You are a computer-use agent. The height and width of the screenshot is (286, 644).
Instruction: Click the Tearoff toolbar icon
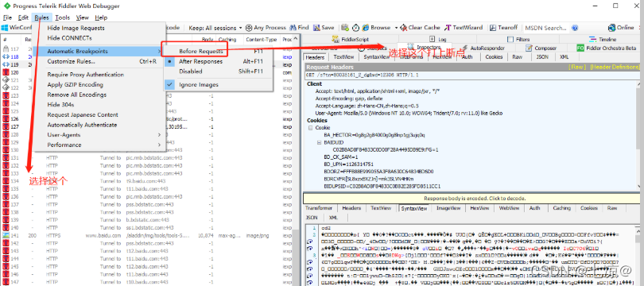pos(492,28)
